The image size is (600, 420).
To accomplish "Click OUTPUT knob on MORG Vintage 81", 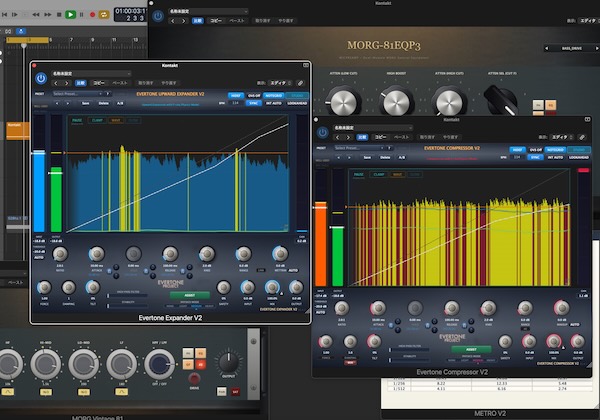I will 229,362.
